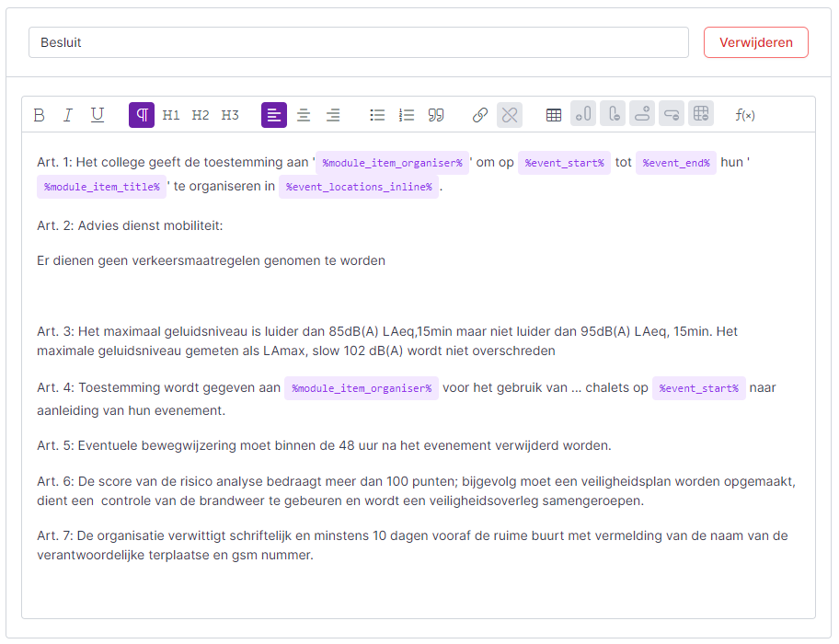Apply Heading 3 style
This screenshot has height=644, width=839.
pyautogui.click(x=230, y=115)
